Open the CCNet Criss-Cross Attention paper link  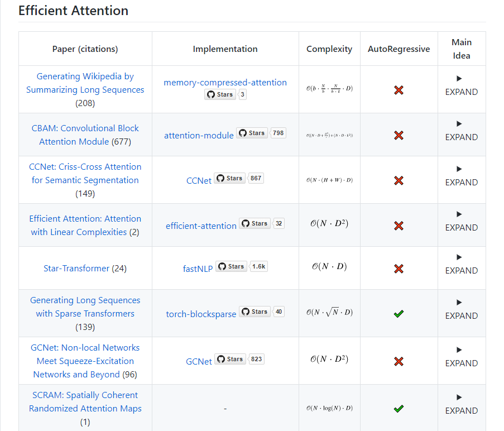[x=85, y=173]
